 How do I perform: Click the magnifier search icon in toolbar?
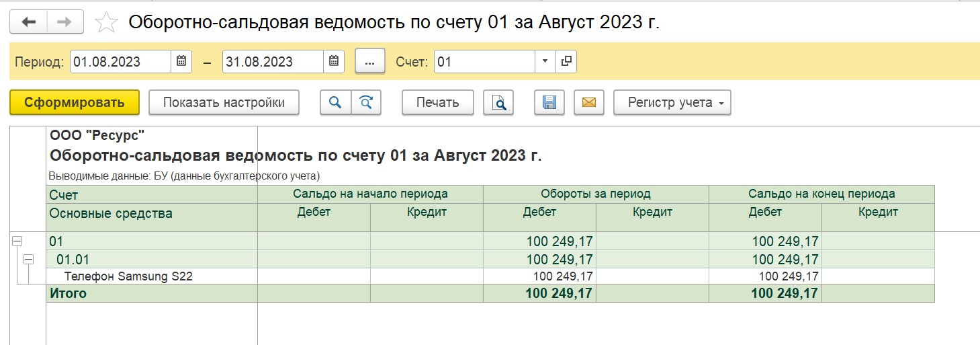pyautogui.click(x=335, y=102)
